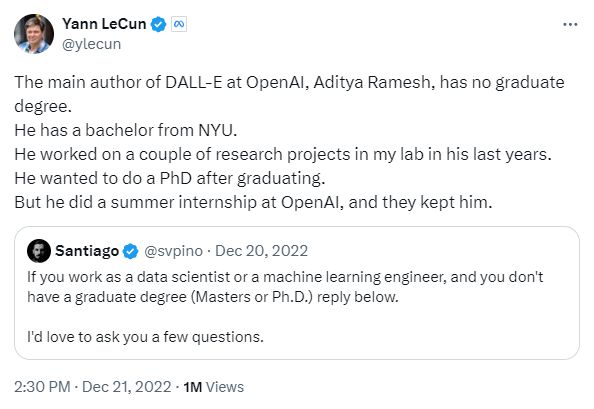The height and width of the screenshot is (409, 594).
Task: Open Yann LeCun's profile picture
Action: 34,34
